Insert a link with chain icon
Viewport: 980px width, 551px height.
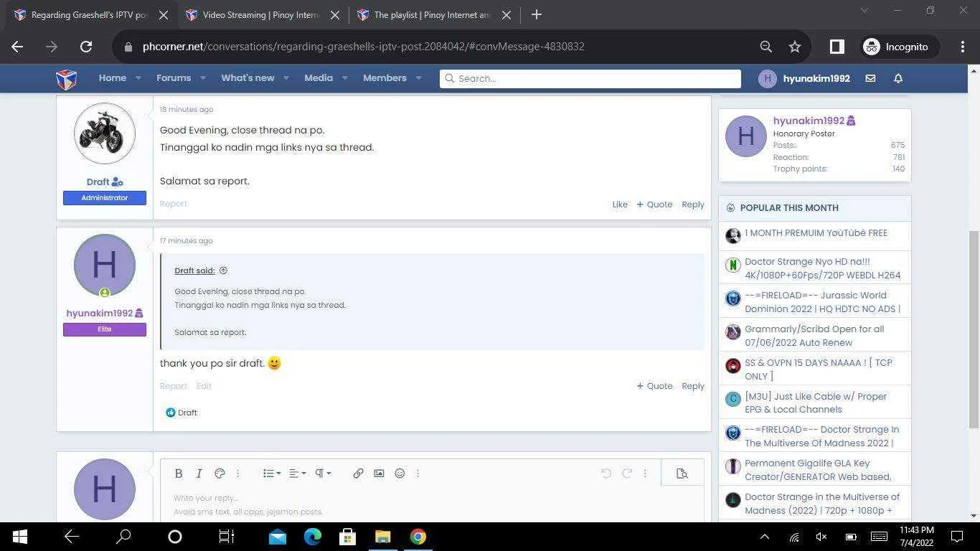tap(358, 474)
